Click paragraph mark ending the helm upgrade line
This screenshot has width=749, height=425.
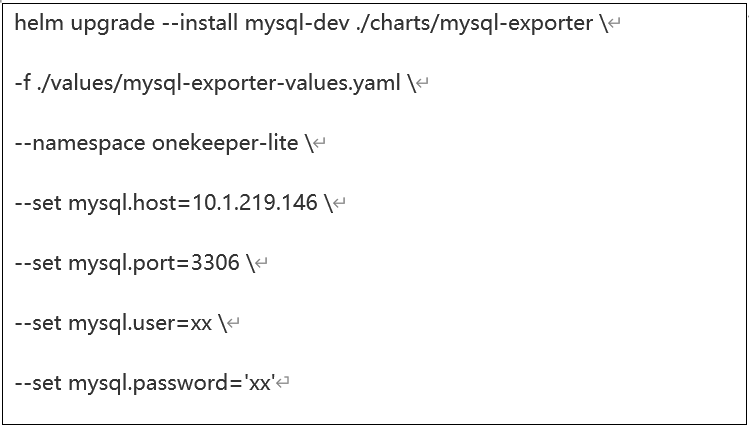615,22
